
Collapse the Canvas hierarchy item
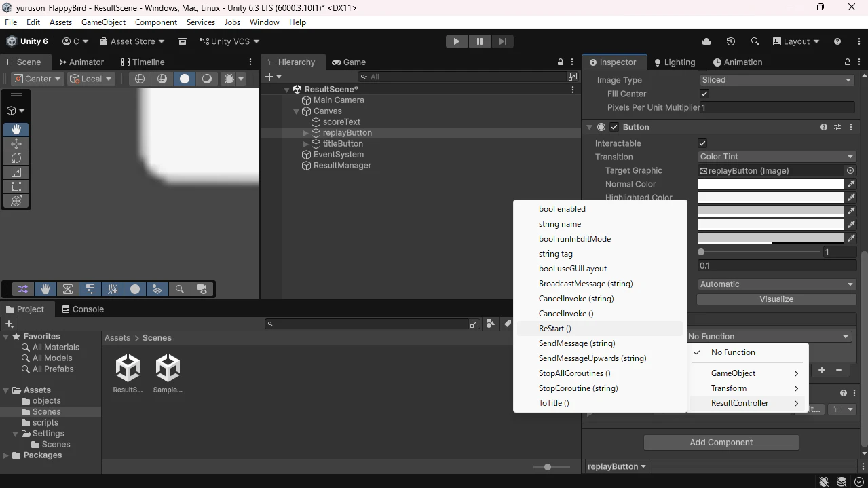coord(296,111)
